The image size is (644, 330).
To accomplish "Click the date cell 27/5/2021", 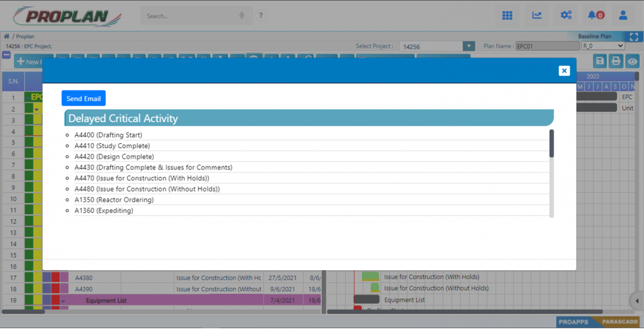I will pos(282,278).
